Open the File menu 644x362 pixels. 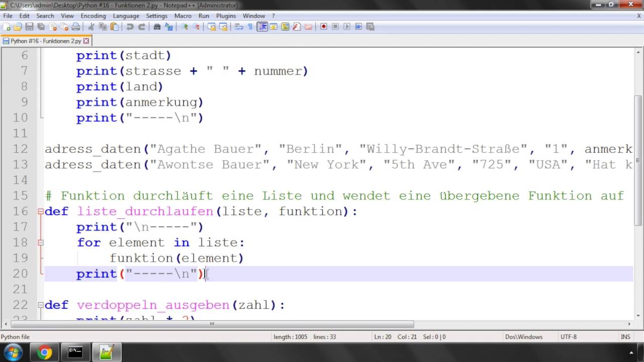pos(8,16)
